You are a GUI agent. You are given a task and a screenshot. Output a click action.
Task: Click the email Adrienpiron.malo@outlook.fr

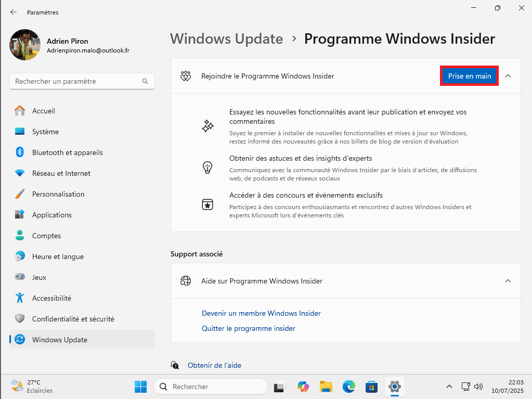88,50
